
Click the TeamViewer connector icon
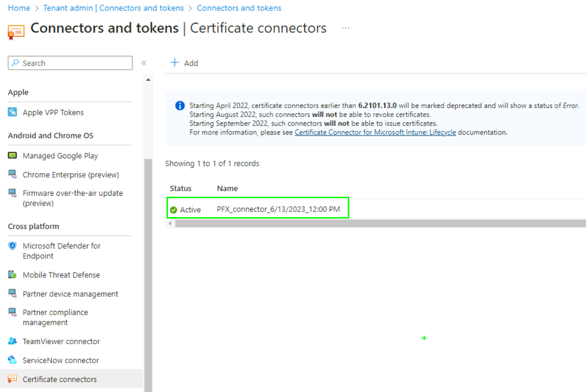point(13,341)
